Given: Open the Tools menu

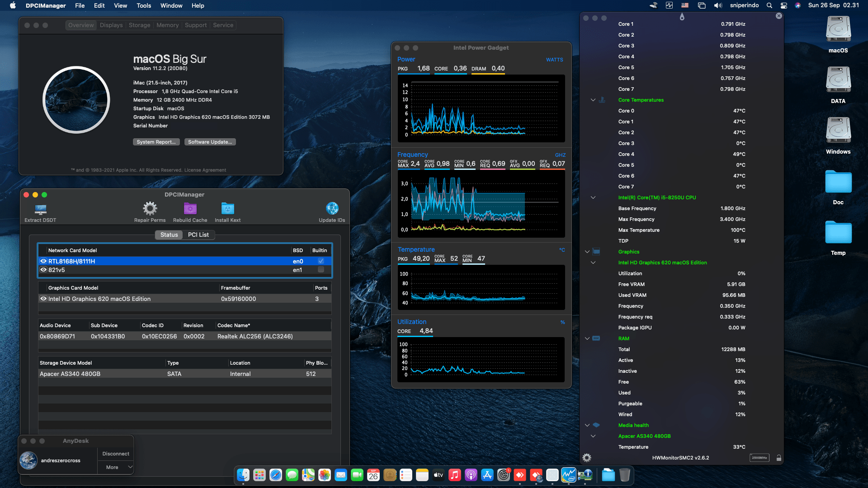Looking at the screenshot, I should pos(144,5).
